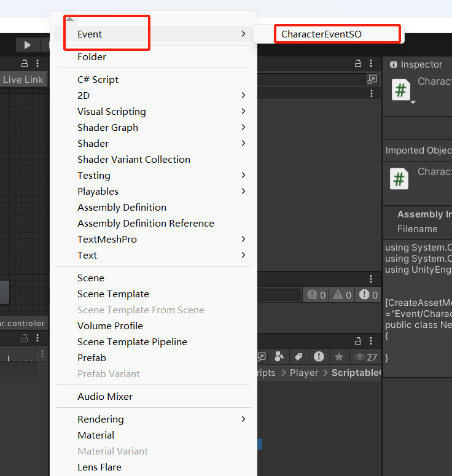This screenshot has width=452, height=476.
Task: Open the three-dot menu below the maximize icon
Action: click(372, 93)
